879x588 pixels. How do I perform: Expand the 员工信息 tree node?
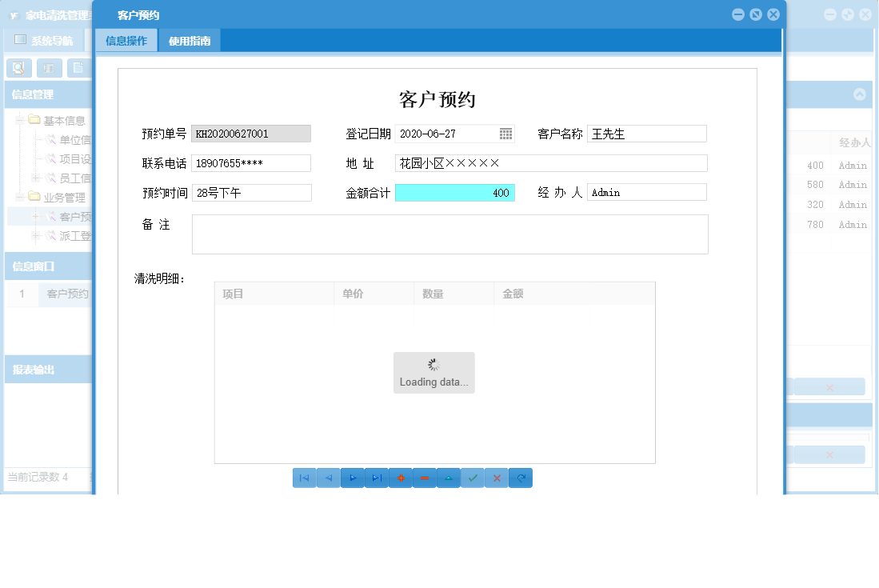[35, 178]
